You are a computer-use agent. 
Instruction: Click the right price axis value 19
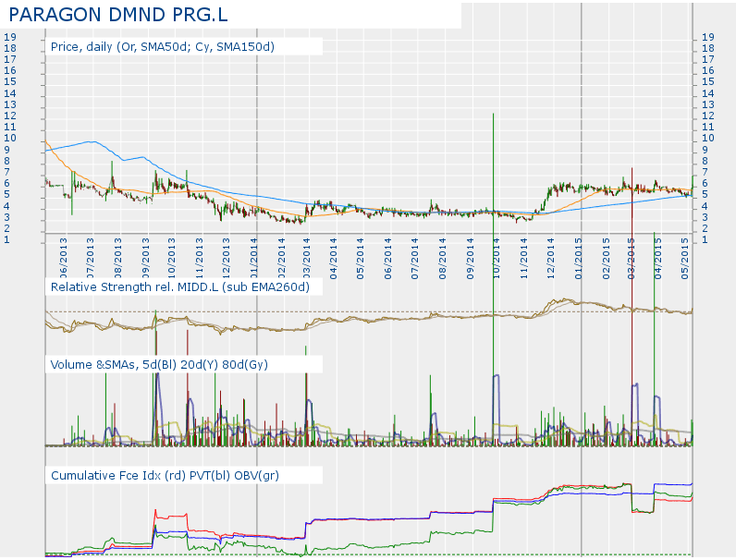708,37
